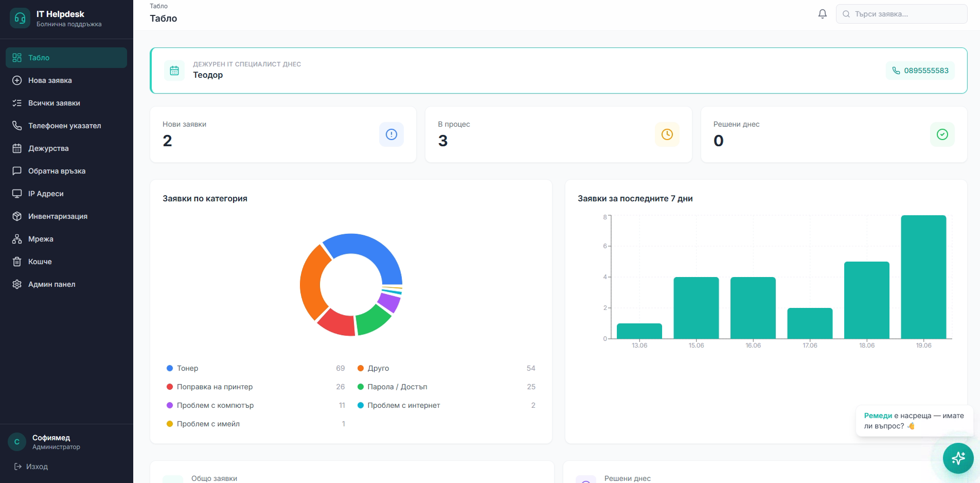This screenshot has width=980, height=483.
Task: Click the Табло grid icon in sidebar
Action: (x=17, y=58)
